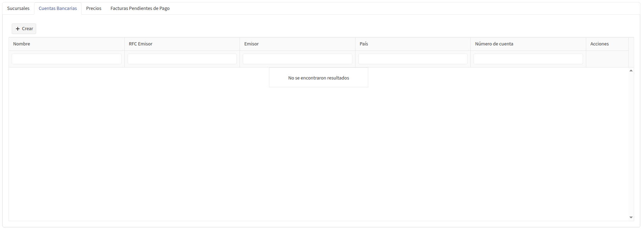Image resolution: width=644 pixels, height=229 pixels.
Task: Click the Acciones column header
Action: pyautogui.click(x=607, y=44)
